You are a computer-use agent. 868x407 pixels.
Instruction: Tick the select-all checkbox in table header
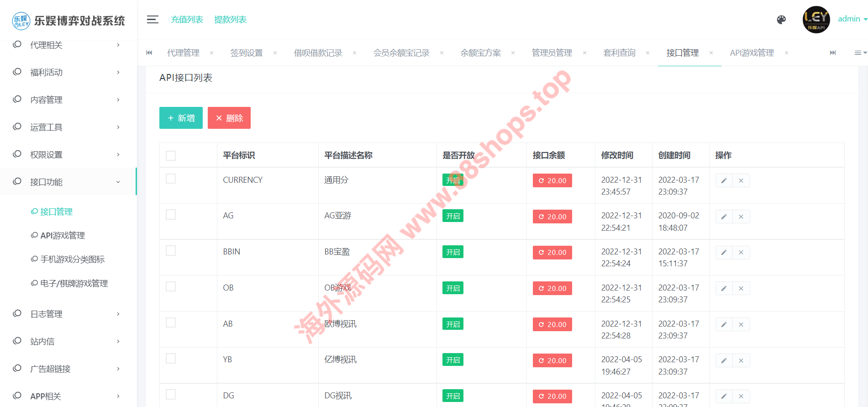[x=171, y=156]
